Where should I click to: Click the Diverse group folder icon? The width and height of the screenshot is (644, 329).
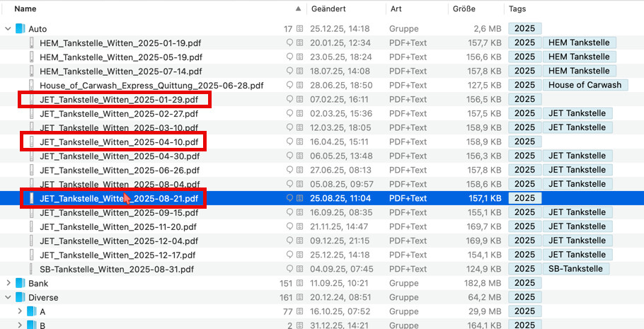point(20,297)
